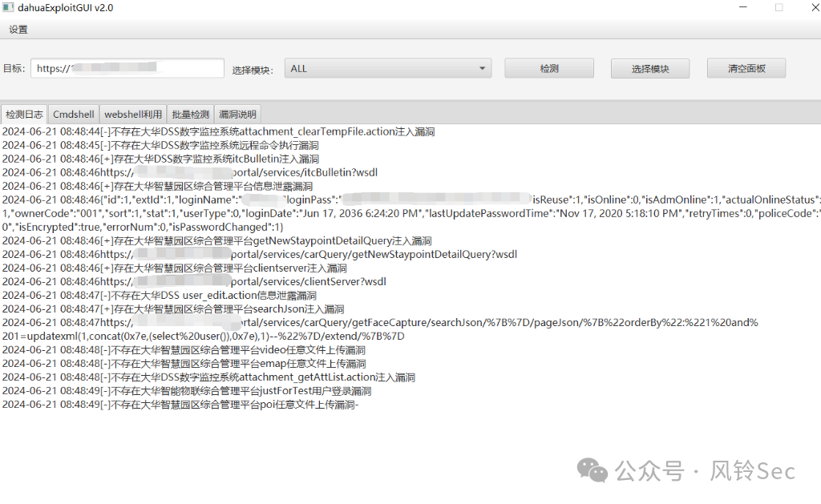This screenshot has height=504, width=821.
Task: Click the loginName JSON output line
Action: click(x=411, y=200)
